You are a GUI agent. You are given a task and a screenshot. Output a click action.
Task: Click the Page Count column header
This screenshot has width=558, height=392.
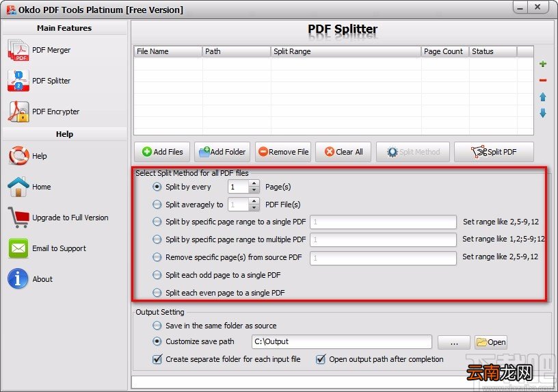click(445, 51)
